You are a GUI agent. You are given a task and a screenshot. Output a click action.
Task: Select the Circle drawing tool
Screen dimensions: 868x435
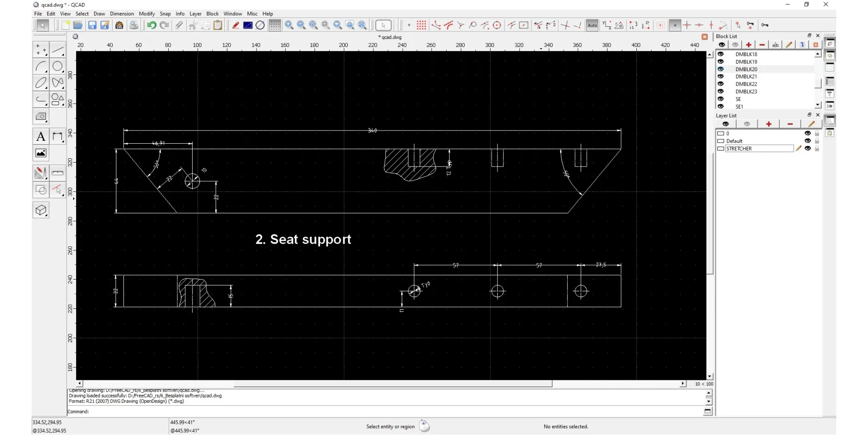pos(58,66)
